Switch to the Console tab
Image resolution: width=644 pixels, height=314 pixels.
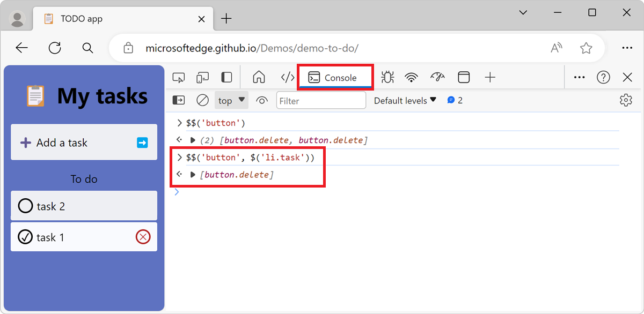click(335, 77)
